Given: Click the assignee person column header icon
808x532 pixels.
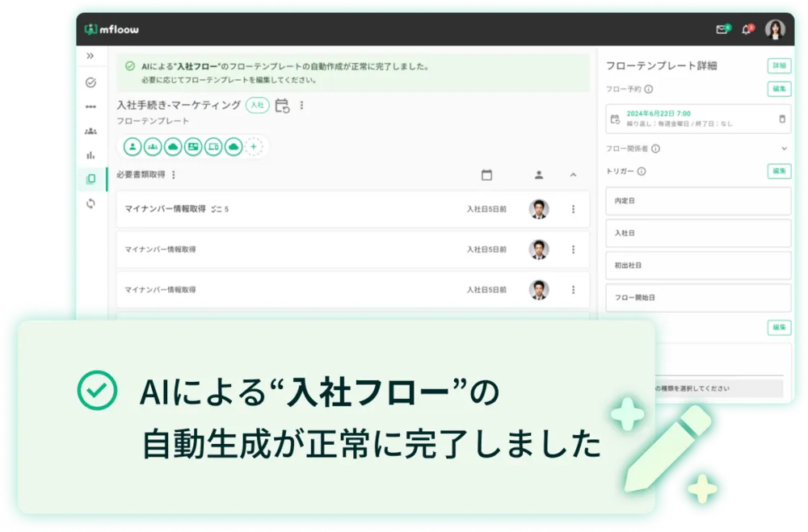Looking at the screenshot, I should pos(538,175).
